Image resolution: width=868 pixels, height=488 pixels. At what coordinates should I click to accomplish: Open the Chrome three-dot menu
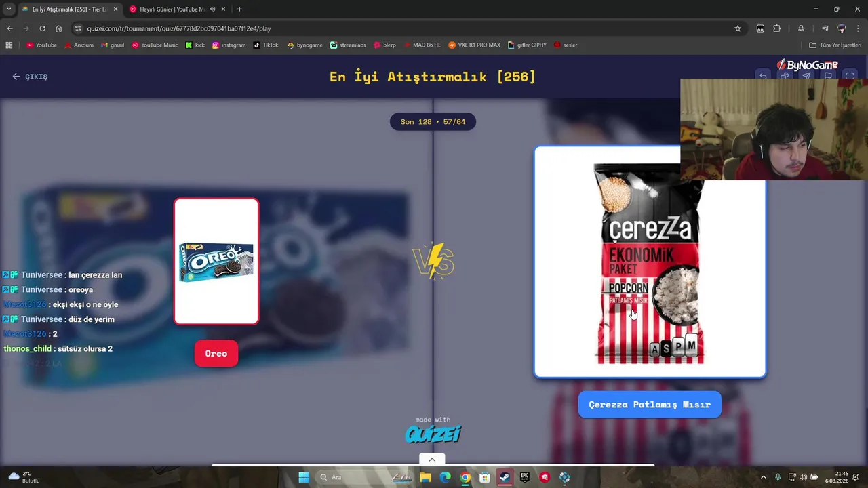coord(858,28)
